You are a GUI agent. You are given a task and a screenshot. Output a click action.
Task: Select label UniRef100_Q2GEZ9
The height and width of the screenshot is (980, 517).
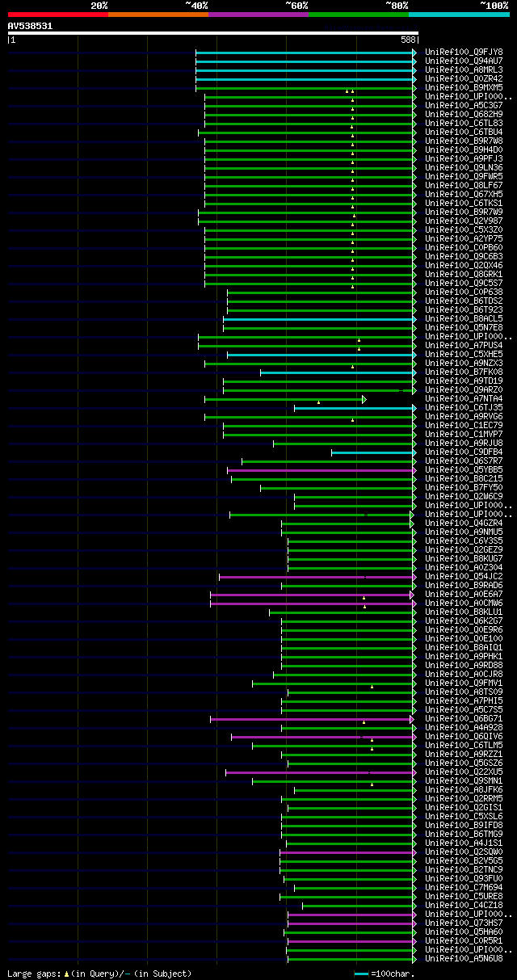click(464, 549)
